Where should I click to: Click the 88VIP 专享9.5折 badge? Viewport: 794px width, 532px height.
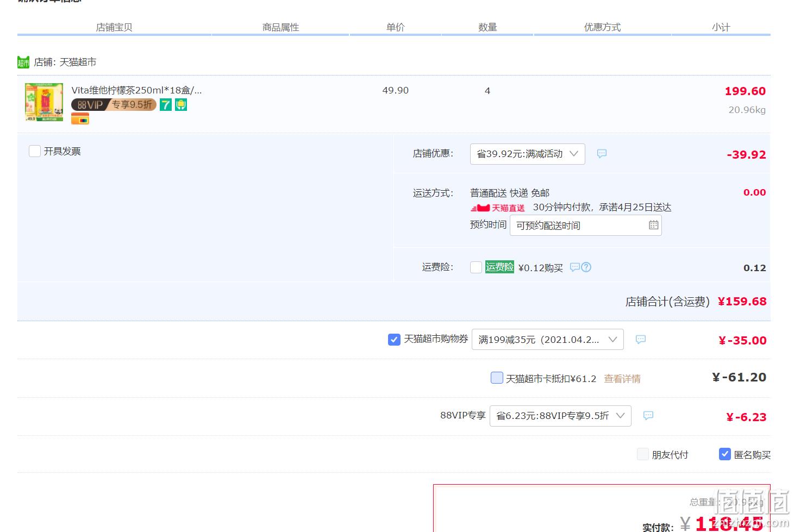click(x=114, y=105)
